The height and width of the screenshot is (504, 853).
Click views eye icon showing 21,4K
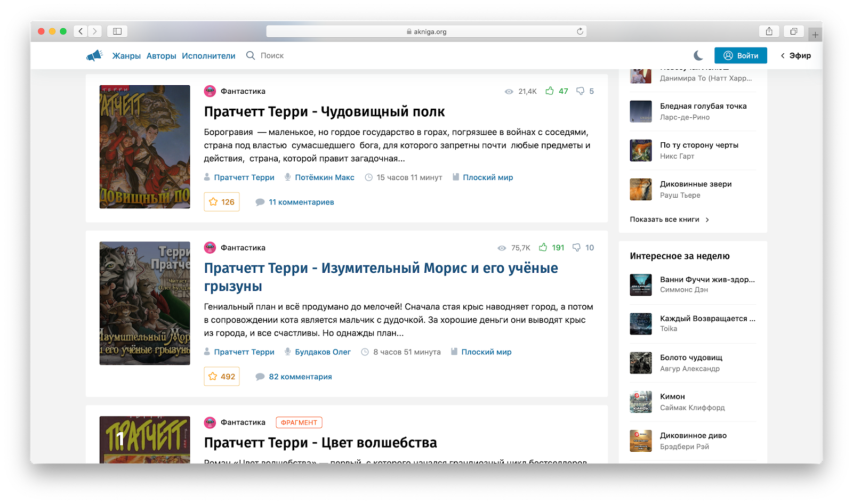coord(509,92)
